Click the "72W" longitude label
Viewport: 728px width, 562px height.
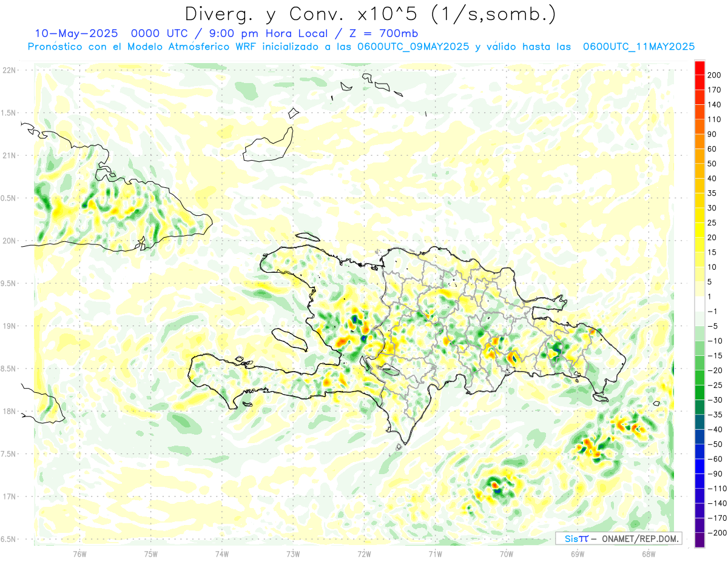pyautogui.click(x=364, y=554)
